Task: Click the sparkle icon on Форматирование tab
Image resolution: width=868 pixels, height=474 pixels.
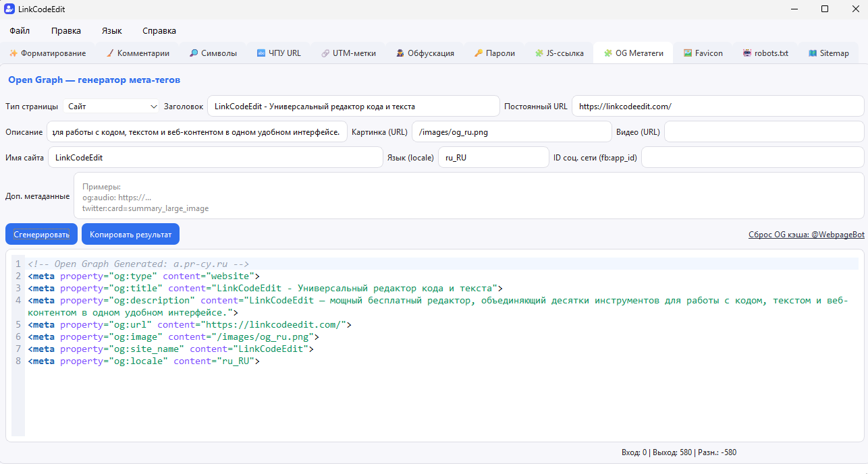Action: [13, 53]
